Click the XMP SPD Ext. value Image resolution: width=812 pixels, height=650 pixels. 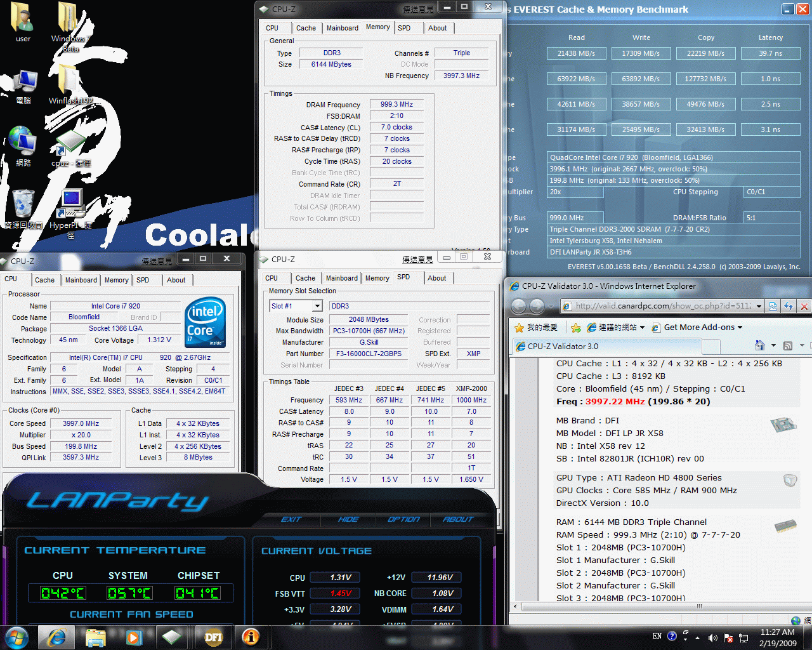pyautogui.click(x=473, y=354)
